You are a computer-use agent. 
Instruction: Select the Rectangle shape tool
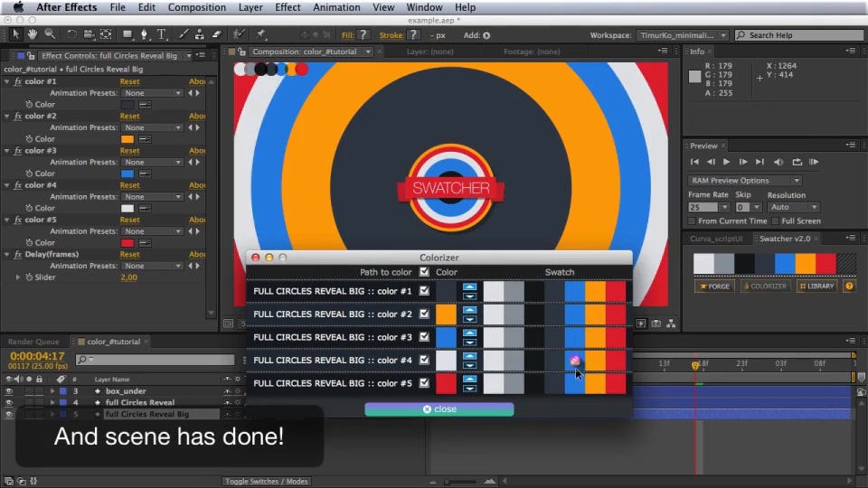tap(127, 34)
